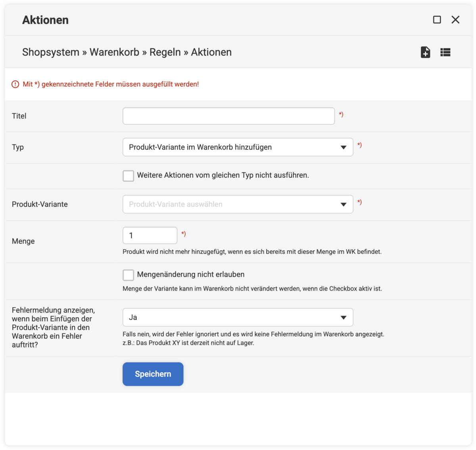Click into the Titel input field
This screenshot has width=476, height=450.
228,116
